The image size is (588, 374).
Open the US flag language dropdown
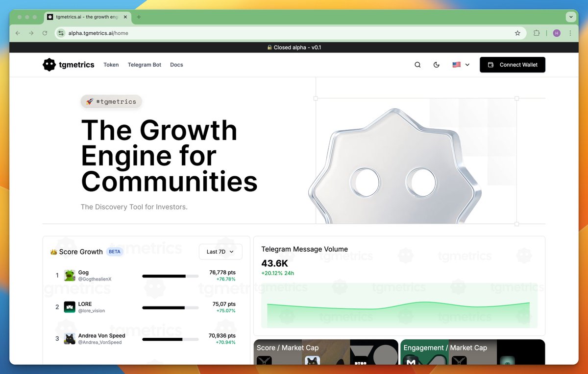pos(461,65)
